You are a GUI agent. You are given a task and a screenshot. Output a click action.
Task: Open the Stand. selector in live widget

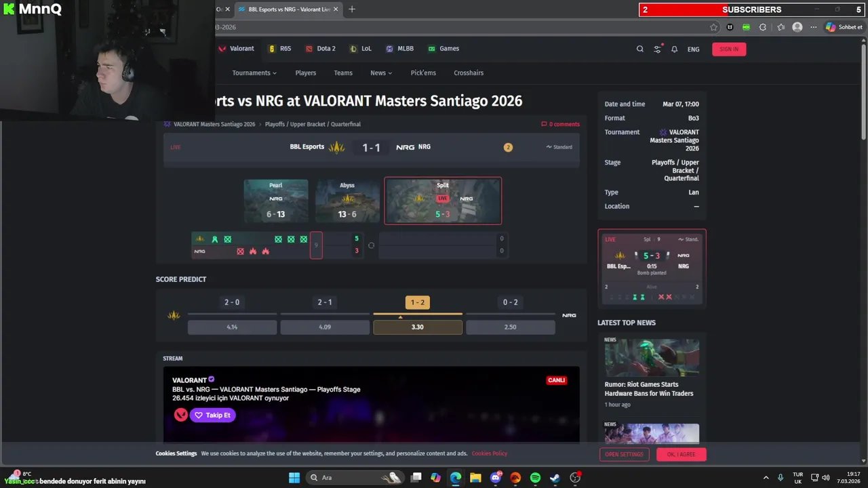688,239
